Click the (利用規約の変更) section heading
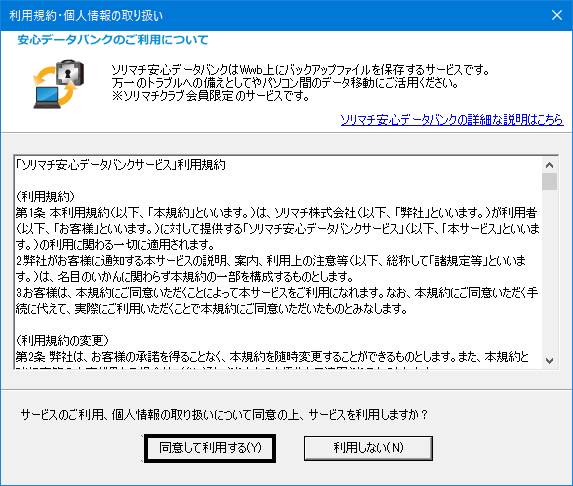 point(62,341)
